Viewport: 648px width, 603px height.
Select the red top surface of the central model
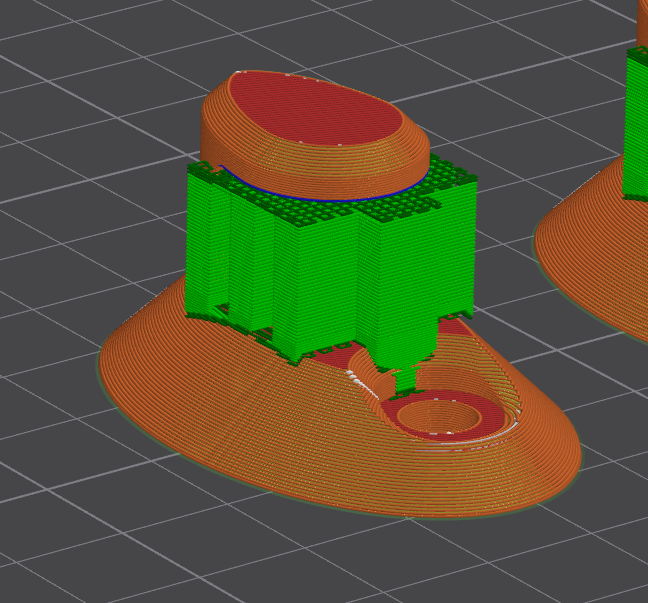(x=315, y=110)
